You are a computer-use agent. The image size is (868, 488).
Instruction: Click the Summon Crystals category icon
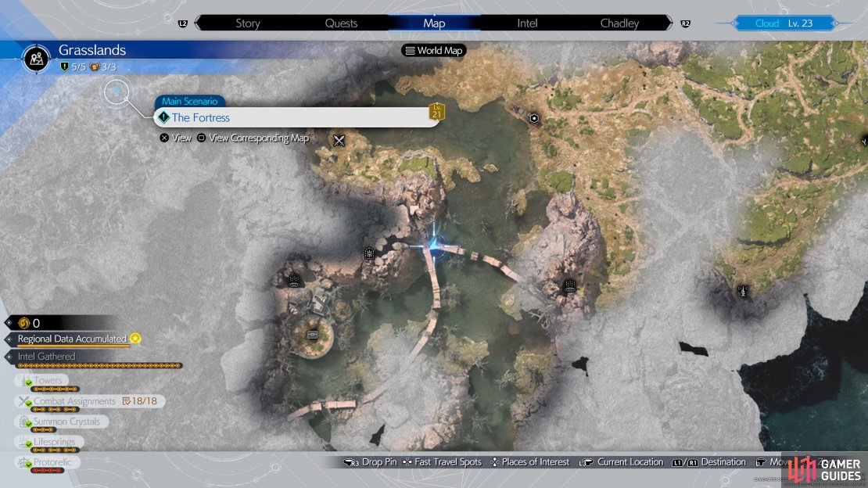click(24, 422)
